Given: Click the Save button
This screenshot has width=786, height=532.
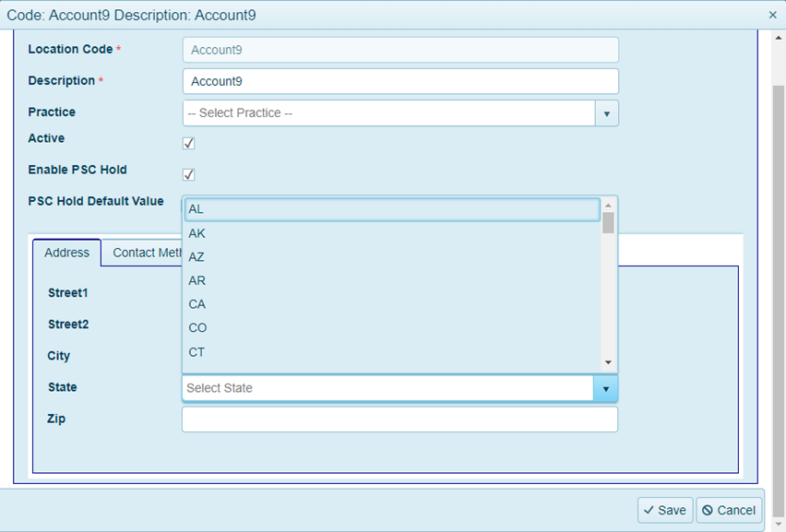Looking at the screenshot, I should click(x=663, y=510).
